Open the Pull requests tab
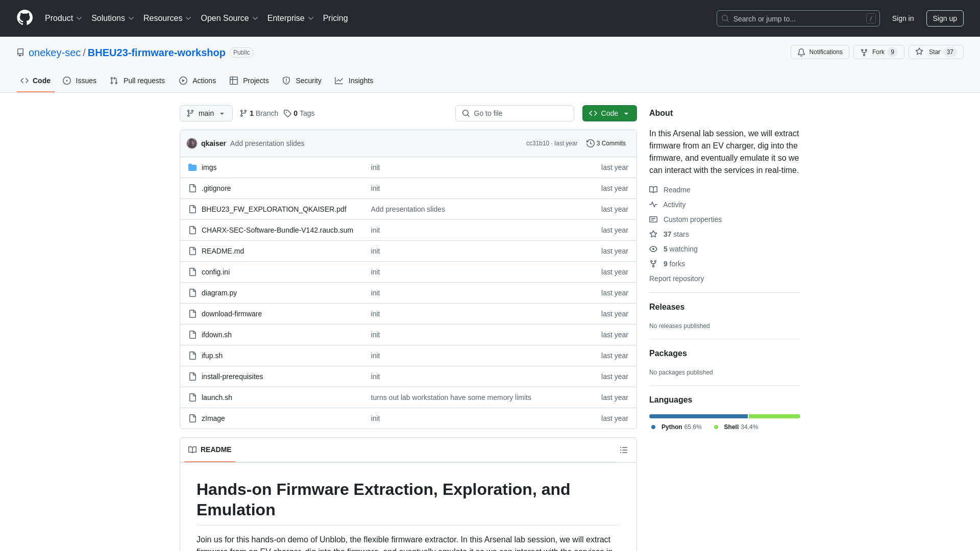This screenshot has height=551, width=980. tap(137, 81)
